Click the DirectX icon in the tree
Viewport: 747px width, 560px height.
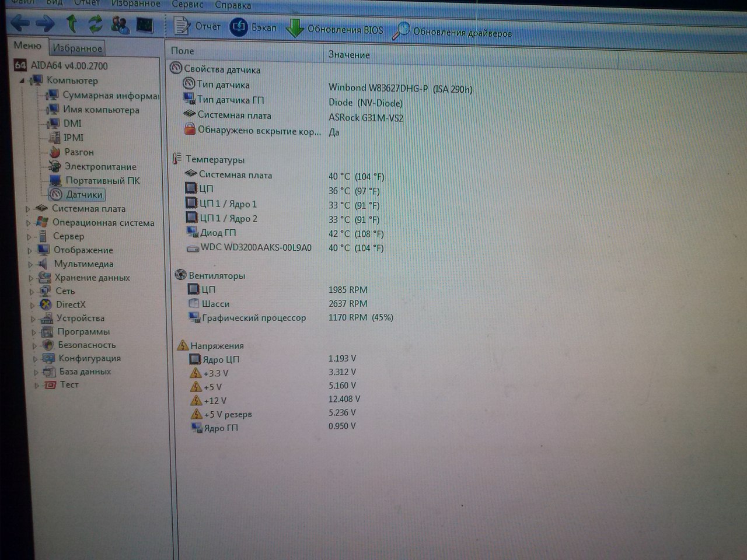coord(46,304)
